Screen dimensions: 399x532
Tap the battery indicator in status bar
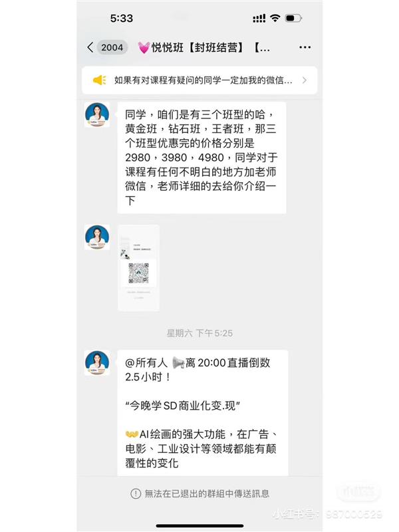tap(293, 18)
